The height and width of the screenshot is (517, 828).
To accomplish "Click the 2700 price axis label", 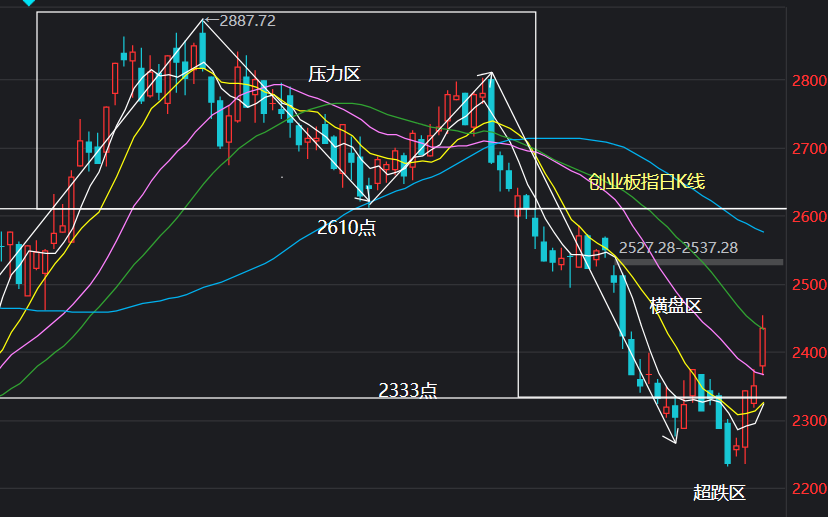I will point(809,149).
